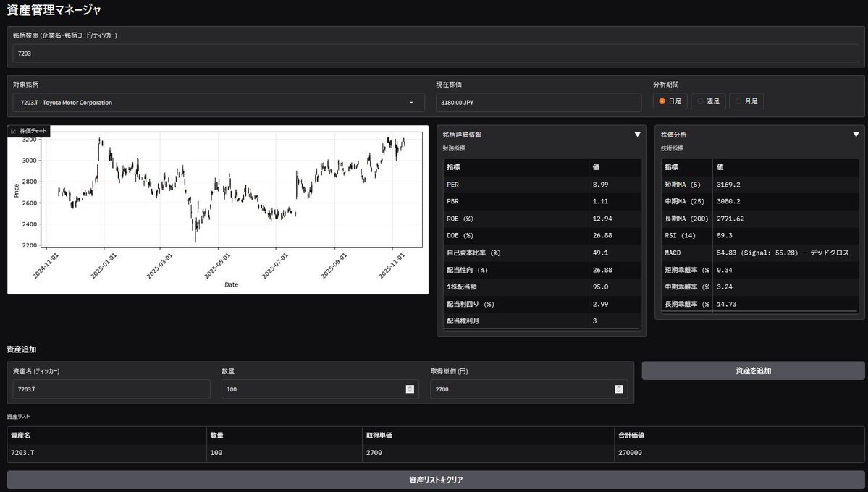This screenshot has width=868, height=492.
Task: Select the 7203.T cell in asset list
Action: (x=106, y=453)
